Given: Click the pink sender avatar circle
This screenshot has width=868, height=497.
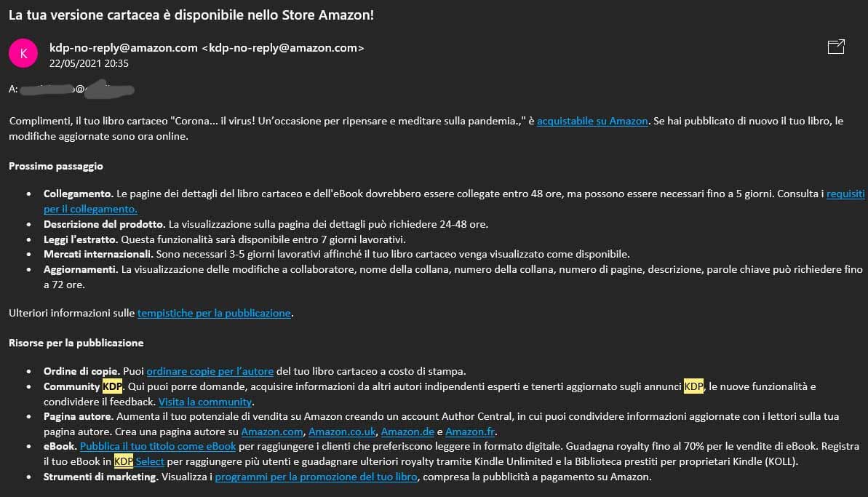Looking at the screenshot, I should (x=23, y=53).
